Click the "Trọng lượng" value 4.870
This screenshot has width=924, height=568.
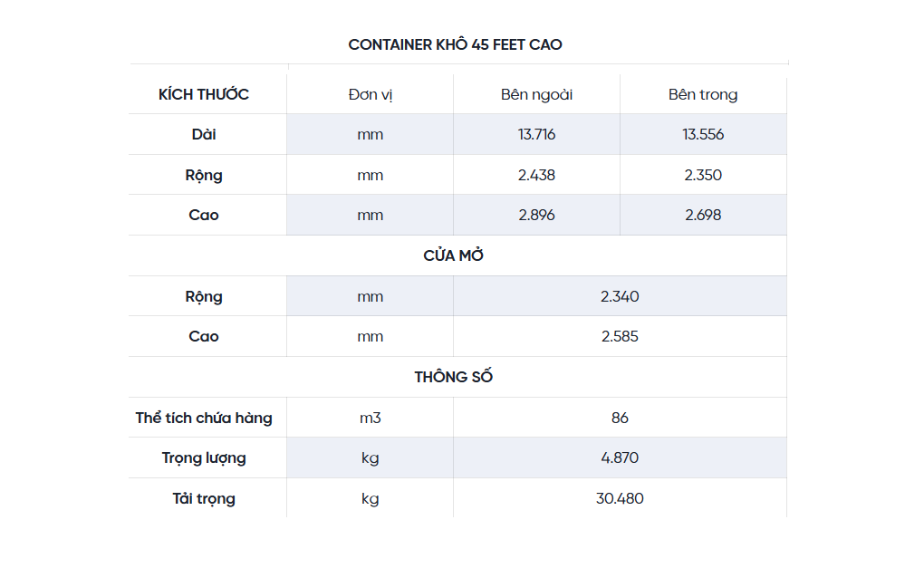click(620, 457)
